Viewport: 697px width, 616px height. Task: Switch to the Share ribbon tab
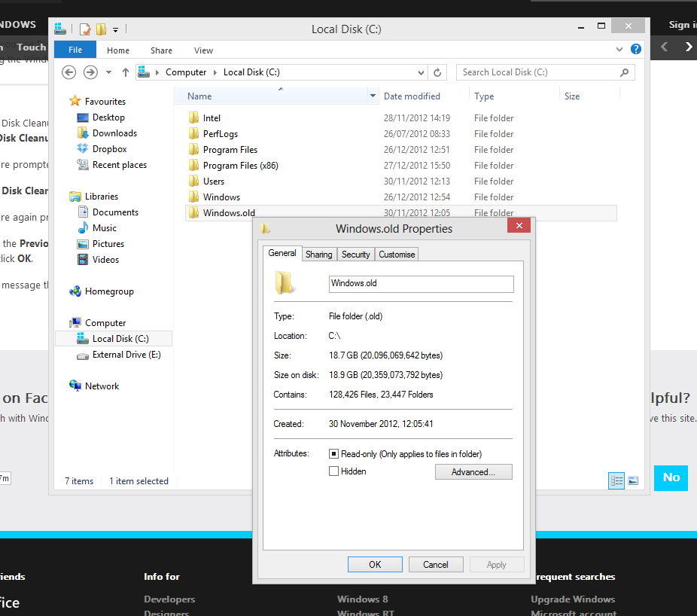coord(161,50)
